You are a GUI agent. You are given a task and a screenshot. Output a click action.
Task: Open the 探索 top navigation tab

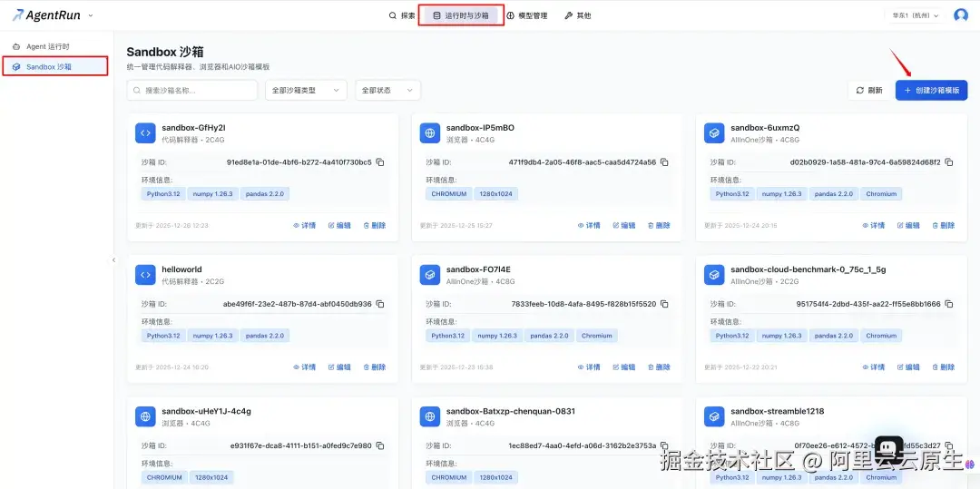pos(402,15)
